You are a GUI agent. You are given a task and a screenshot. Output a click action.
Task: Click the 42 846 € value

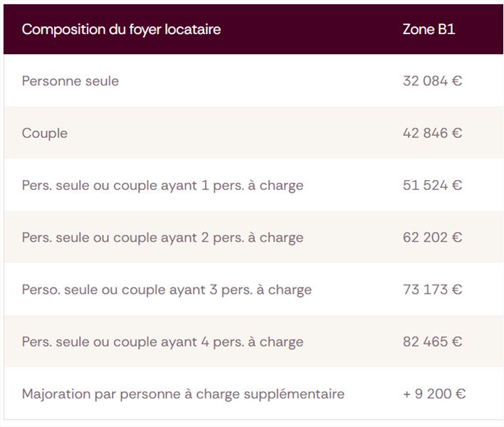(x=432, y=133)
